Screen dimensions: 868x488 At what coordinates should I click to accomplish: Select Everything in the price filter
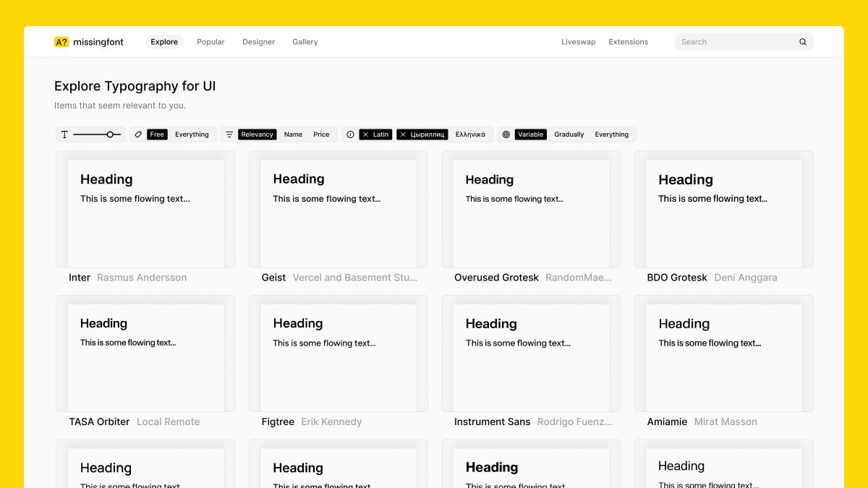click(192, 134)
